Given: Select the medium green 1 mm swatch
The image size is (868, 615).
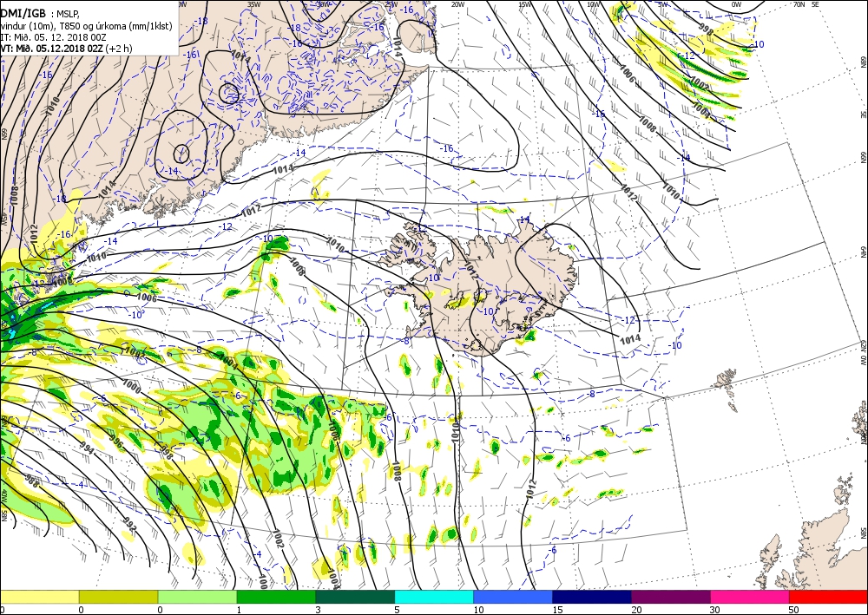Looking at the screenshot, I should tap(276, 597).
